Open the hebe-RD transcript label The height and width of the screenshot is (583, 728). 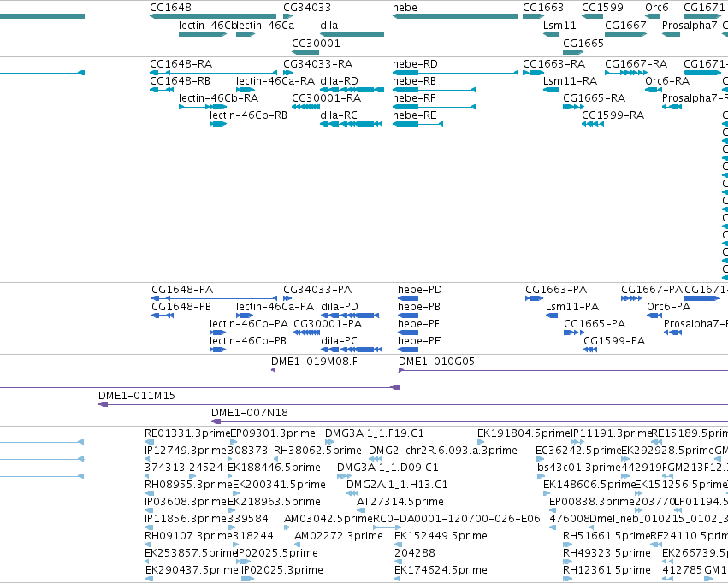[x=415, y=63]
